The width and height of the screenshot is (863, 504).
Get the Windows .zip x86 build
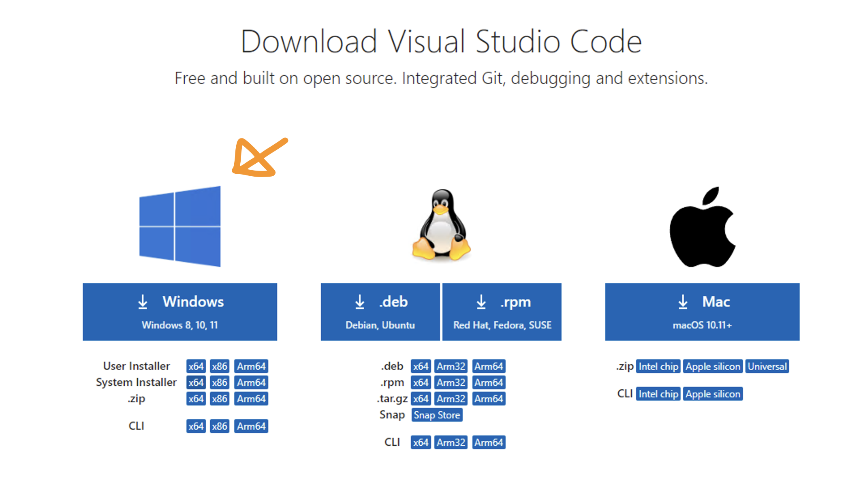pyautogui.click(x=220, y=399)
